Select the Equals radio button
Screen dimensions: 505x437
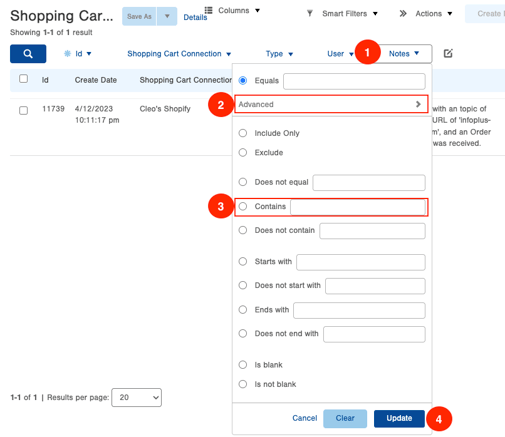click(243, 80)
